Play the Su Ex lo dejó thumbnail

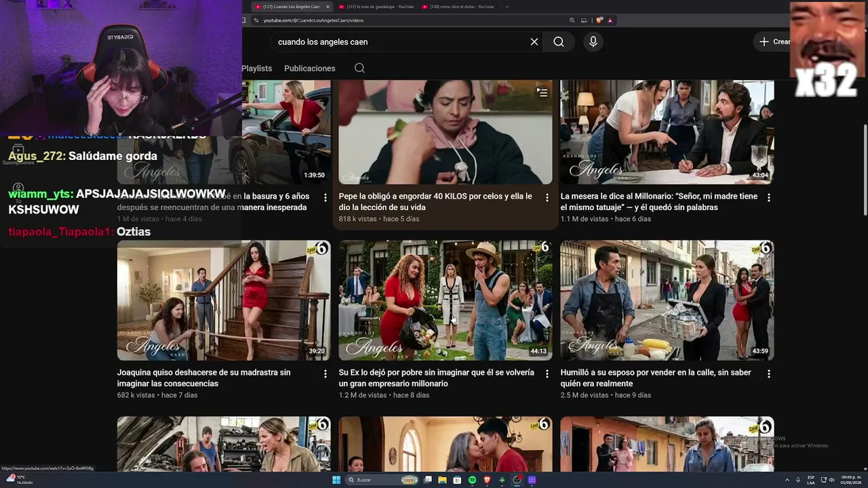coord(446,300)
